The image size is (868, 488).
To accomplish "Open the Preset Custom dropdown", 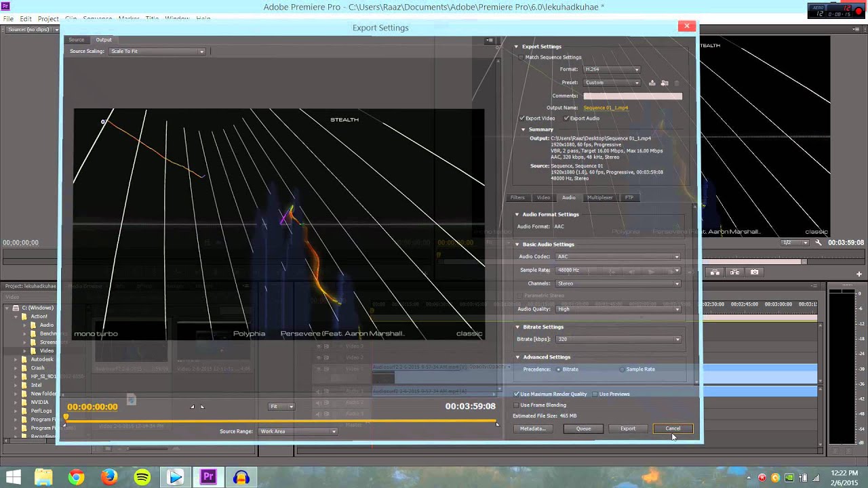I will [x=612, y=83].
